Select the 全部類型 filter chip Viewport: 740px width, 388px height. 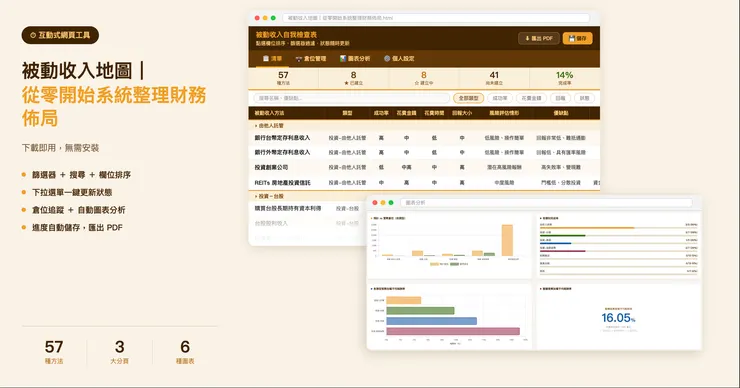tap(468, 98)
